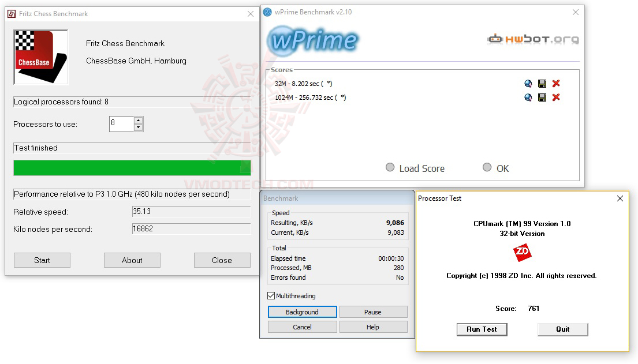
Task: Click the 'Processed, MB' value 280
Action: [x=399, y=268]
